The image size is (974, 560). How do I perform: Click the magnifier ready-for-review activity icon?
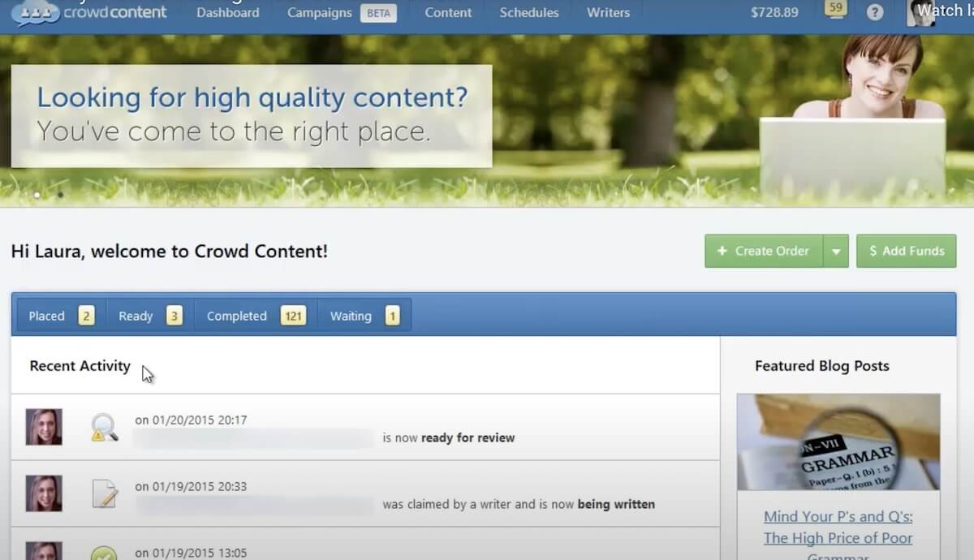coord(104,427)
